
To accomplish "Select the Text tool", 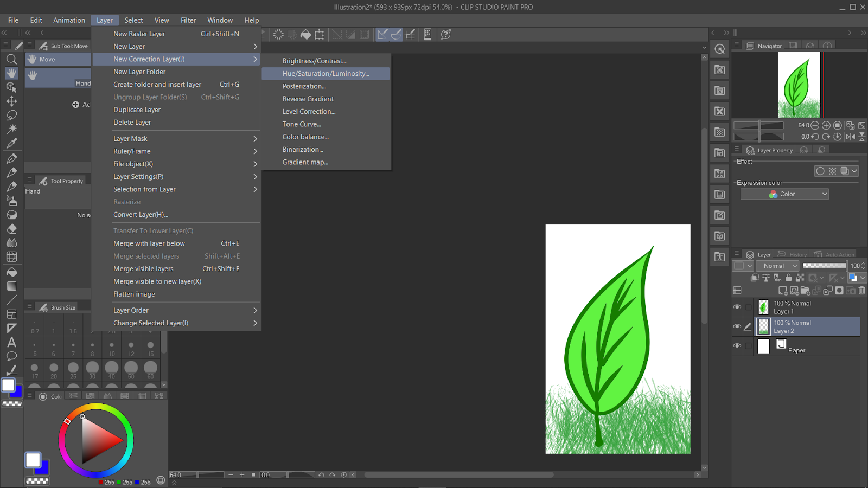I will click(11, 342).
